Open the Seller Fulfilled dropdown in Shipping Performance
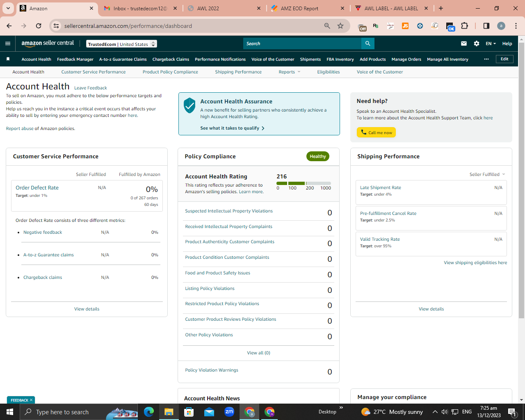Image resolution: width=525 pixels, height=420 pixels. (487, 174)
